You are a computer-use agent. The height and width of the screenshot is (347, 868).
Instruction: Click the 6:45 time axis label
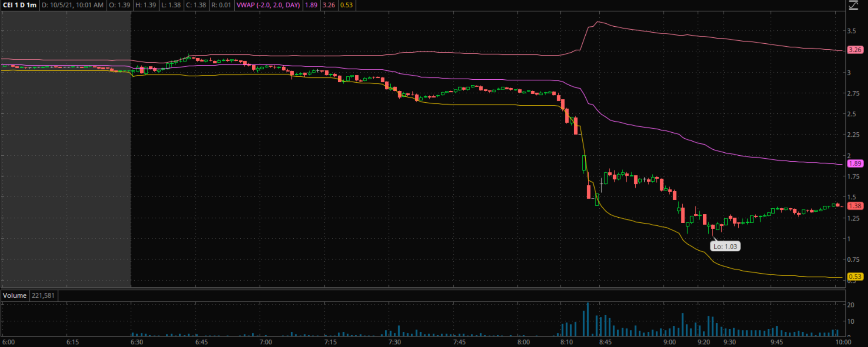[202, 342]
